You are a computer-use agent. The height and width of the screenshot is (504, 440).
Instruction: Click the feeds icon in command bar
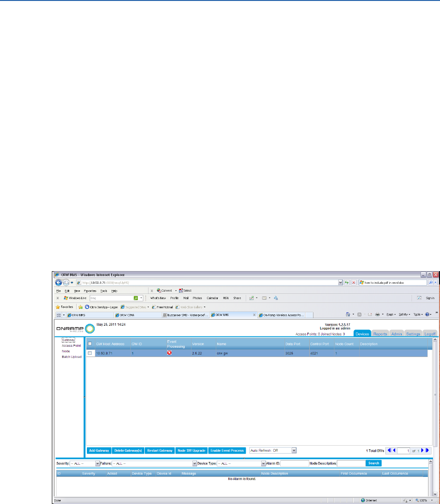(x=360, y=315)
